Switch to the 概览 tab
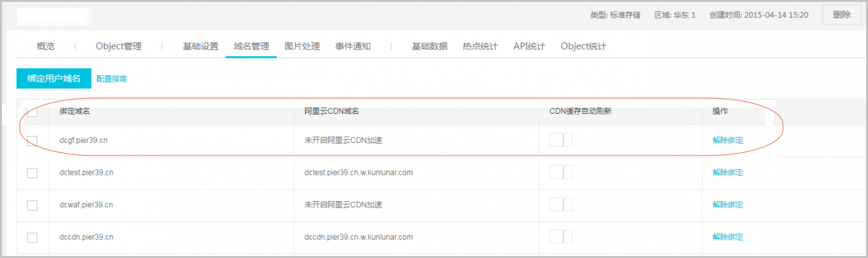The height and width of the screenshot is (258, 868). coord(45,47)
